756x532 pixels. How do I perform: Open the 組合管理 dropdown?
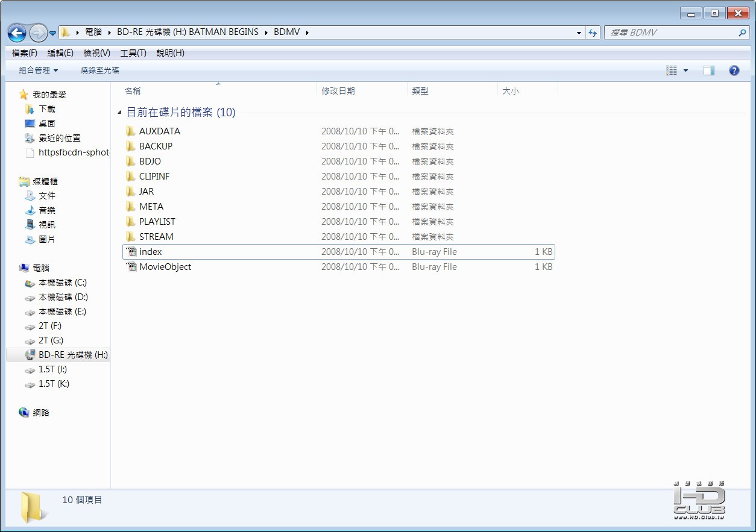(39, 70)
